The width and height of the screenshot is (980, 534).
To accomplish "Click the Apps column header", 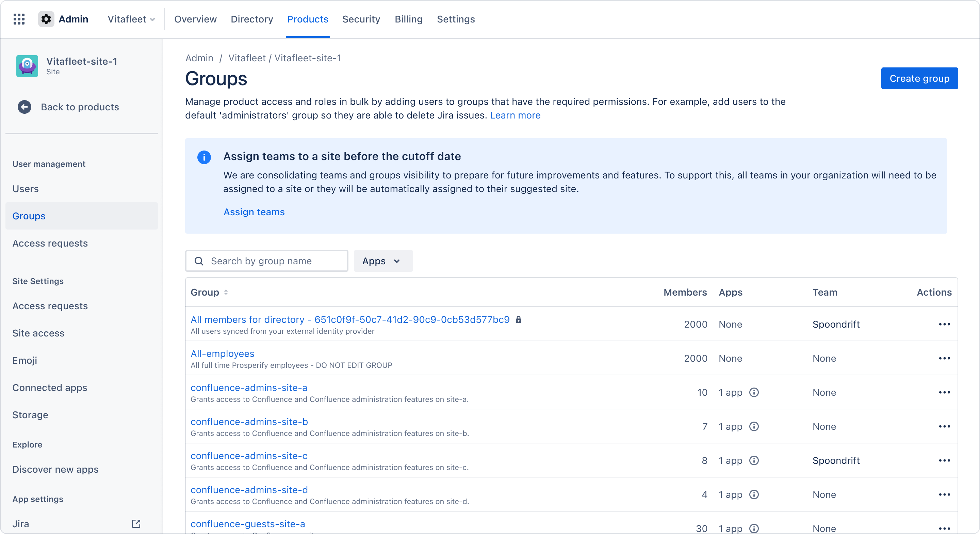I will 731,292.
